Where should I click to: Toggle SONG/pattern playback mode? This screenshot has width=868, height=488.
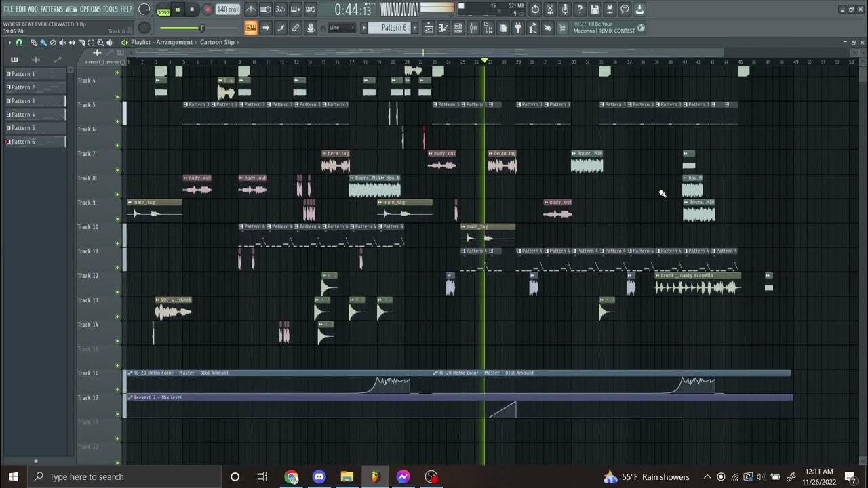[163, 10]
